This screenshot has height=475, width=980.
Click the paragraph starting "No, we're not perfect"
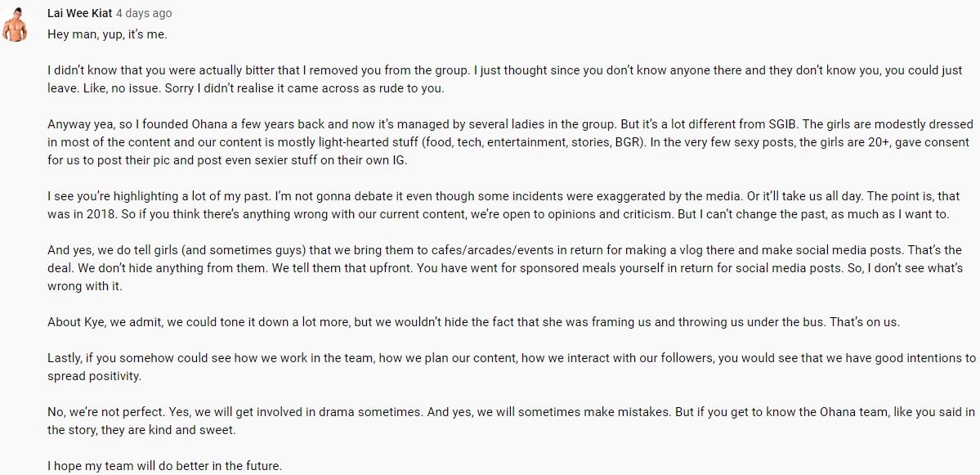pos(490,420)
